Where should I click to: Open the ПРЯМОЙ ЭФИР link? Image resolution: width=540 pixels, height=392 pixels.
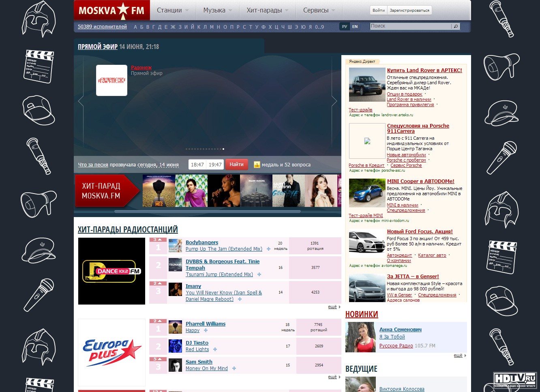tap(98, 47)
